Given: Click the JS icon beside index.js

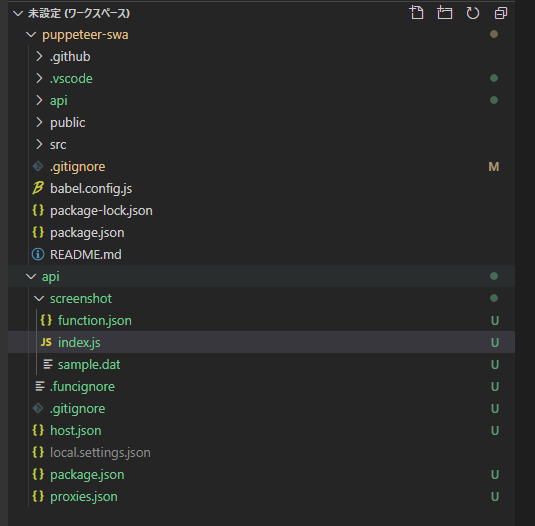Looking at the screenshot, I should pyautogui.click(x=46, y=342).
